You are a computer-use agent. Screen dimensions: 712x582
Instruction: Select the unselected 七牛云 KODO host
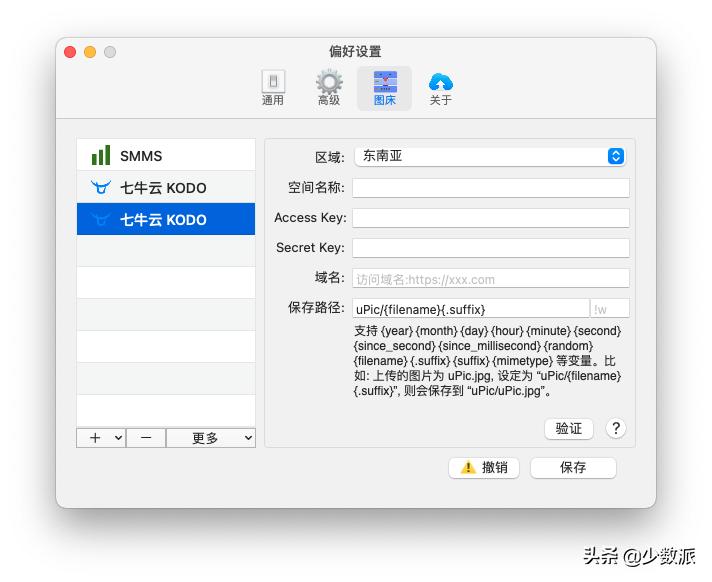[x=166, y=187]
